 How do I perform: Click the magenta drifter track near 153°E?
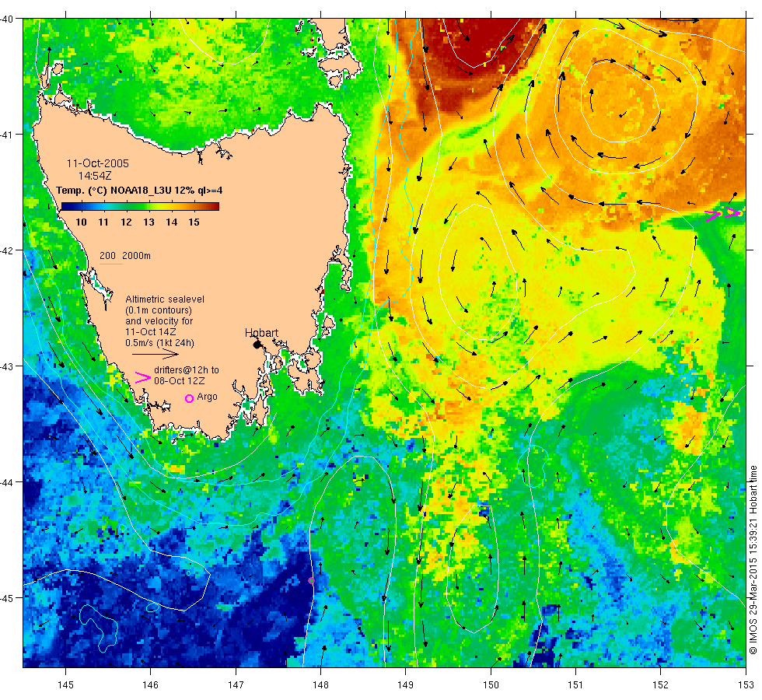[724, 214]
